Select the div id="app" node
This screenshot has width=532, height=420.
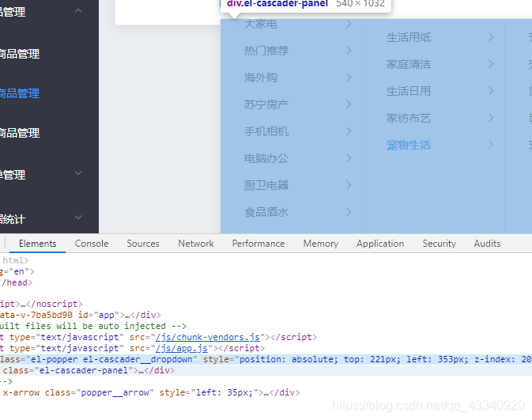tap(81, 315)
